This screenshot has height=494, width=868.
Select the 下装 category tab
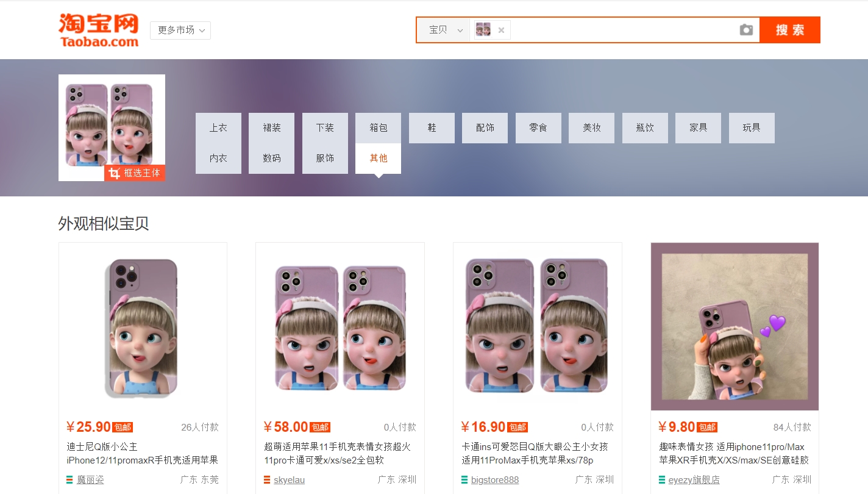coord(325,128)
